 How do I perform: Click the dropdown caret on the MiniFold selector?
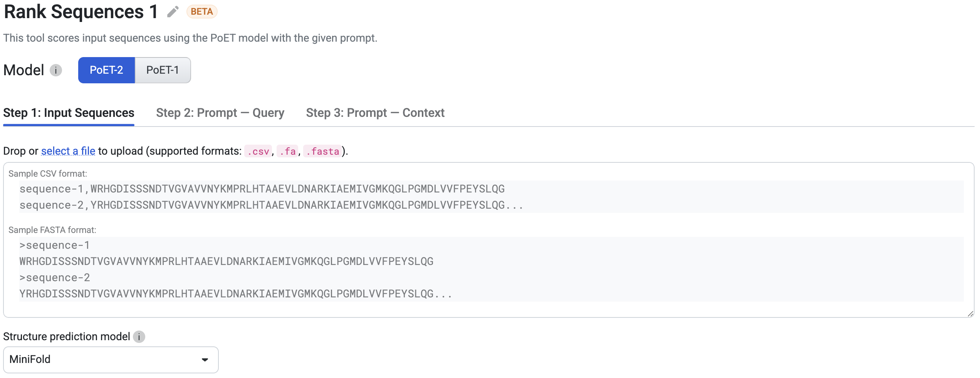click(x=205, y=359)
